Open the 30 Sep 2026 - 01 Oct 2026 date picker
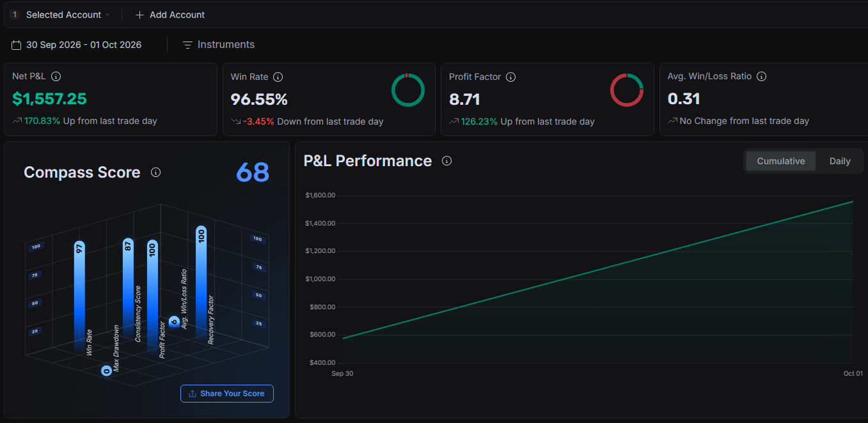 click(x=77, y=45)
